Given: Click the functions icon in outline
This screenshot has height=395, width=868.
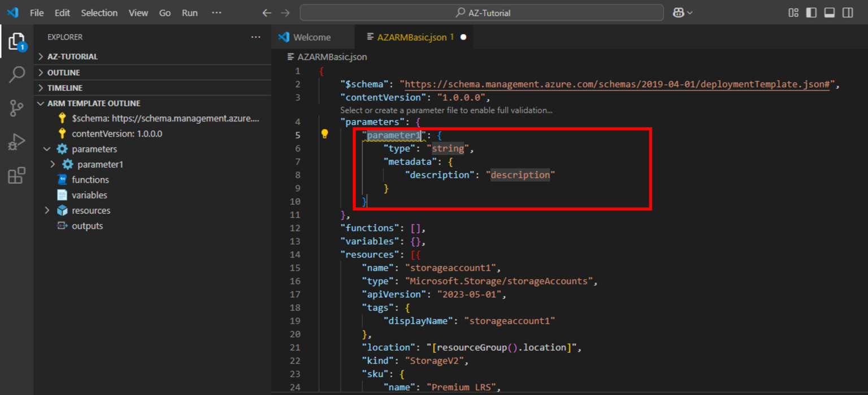Looking at the screenshot, I should (62, 179).
